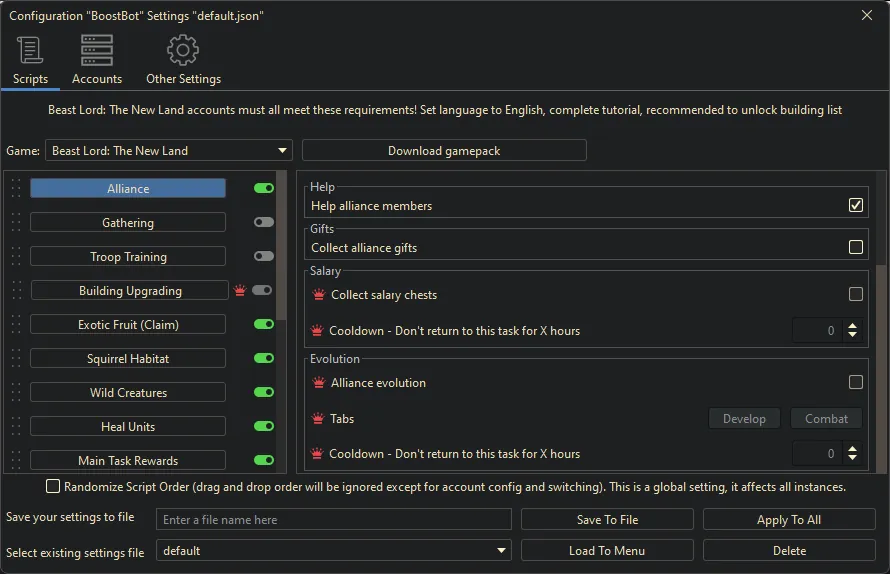Enable the Gathering script switch
The image size is (890, 574).
click(264, 222)
